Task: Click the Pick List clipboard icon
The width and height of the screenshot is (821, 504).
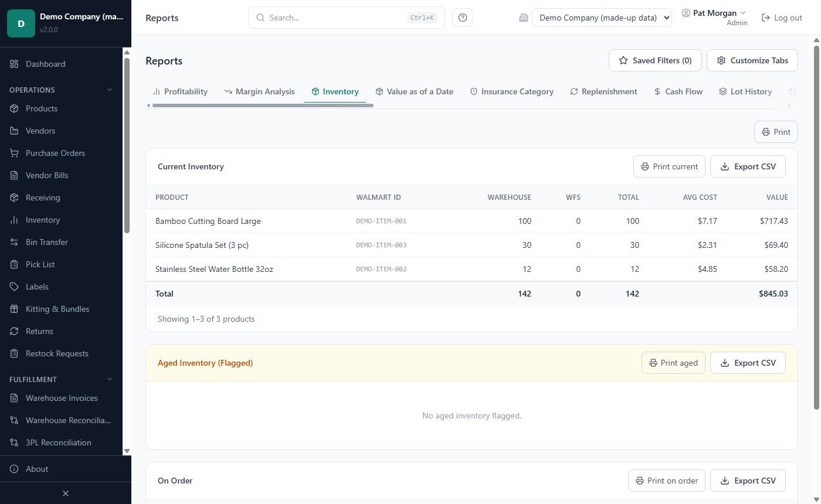Action: click(x=14, y=264)
